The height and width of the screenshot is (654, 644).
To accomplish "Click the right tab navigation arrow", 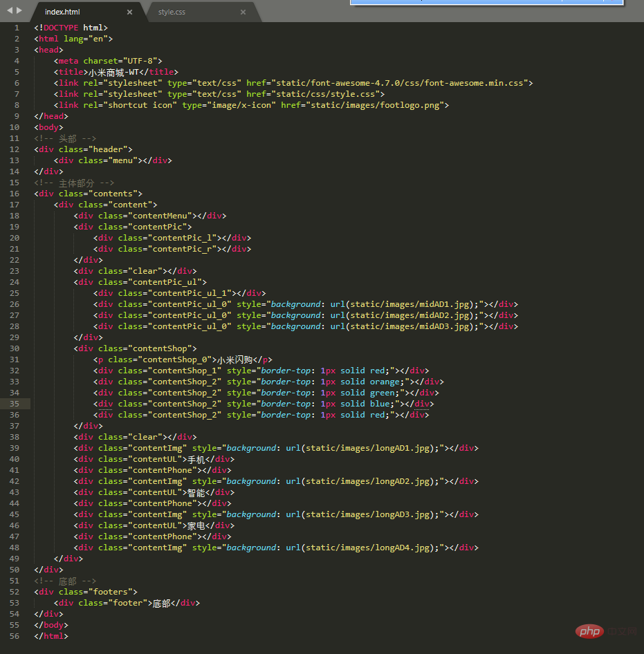I will 19,10.
